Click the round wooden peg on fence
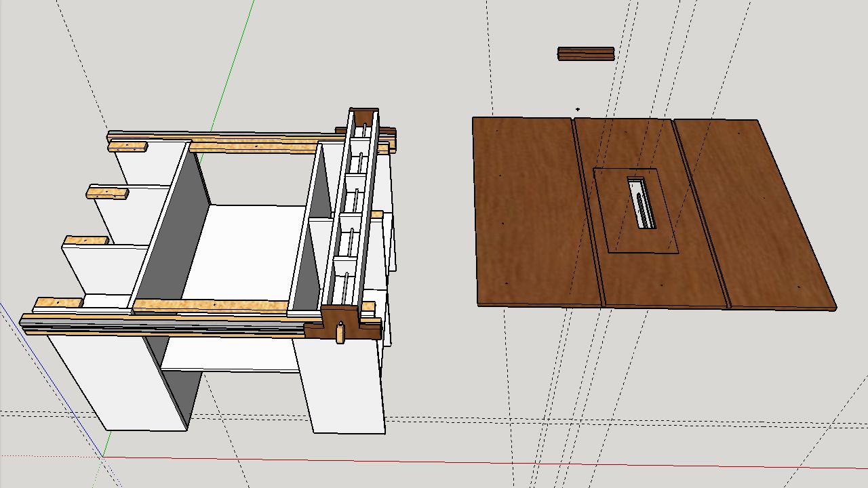This screenshot has width=868, height=488. pos(341,333)
